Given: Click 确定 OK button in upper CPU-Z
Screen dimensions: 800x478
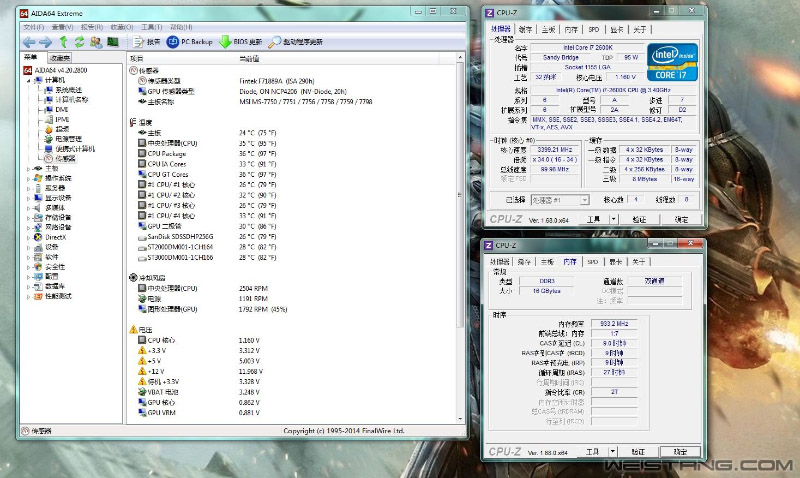Looking at the screenshot, I should (x=682, y=219).
